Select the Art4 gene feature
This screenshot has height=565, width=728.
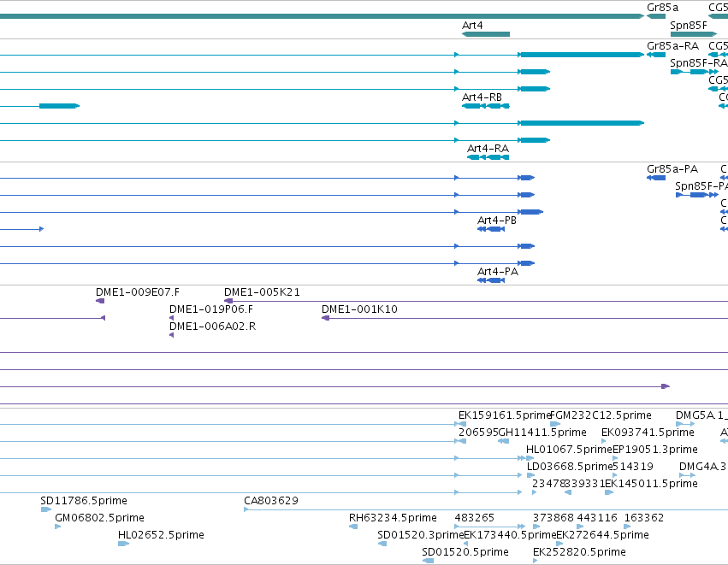(486, 34)
